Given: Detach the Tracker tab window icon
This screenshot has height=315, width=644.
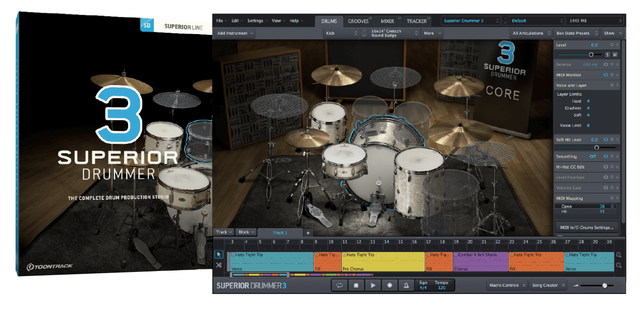Looking at the screenshot, I should click(430, 18).
